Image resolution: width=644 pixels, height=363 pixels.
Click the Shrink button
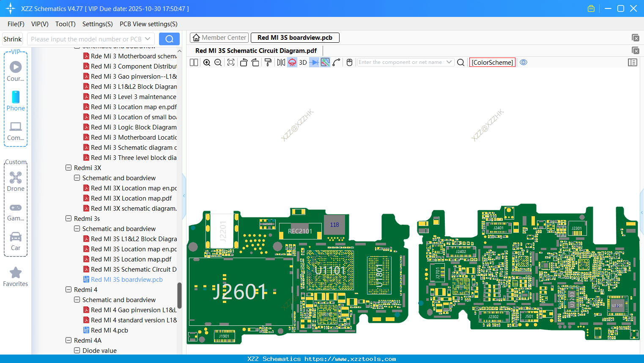pyautogui.click(x=13, y=39)
